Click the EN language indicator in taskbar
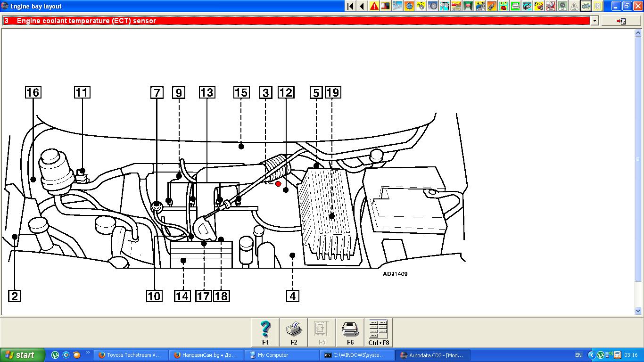The image size is (644, 362). [x=578, y=355]
